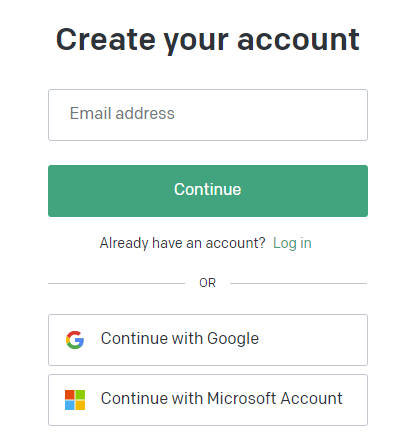Choose the Continue with Google button
Image resolution: width=406 pixels, height=445 pixels.
click(x=208, y=340)
